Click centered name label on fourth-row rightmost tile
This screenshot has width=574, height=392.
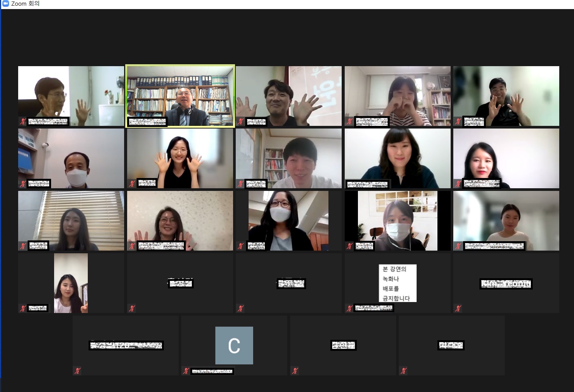pyautogui.click(x=506, y=284)
